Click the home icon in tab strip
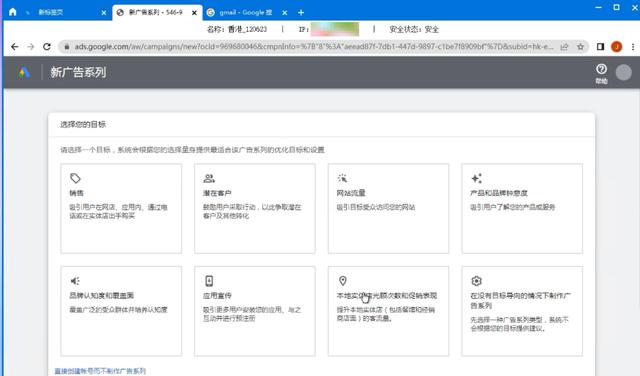 (x=13, y=12)
